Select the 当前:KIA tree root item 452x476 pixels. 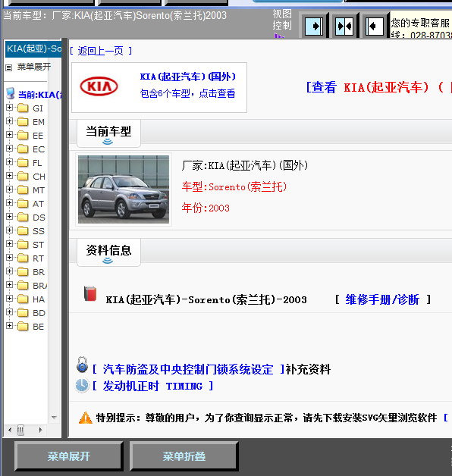click(x=40, y=95)
